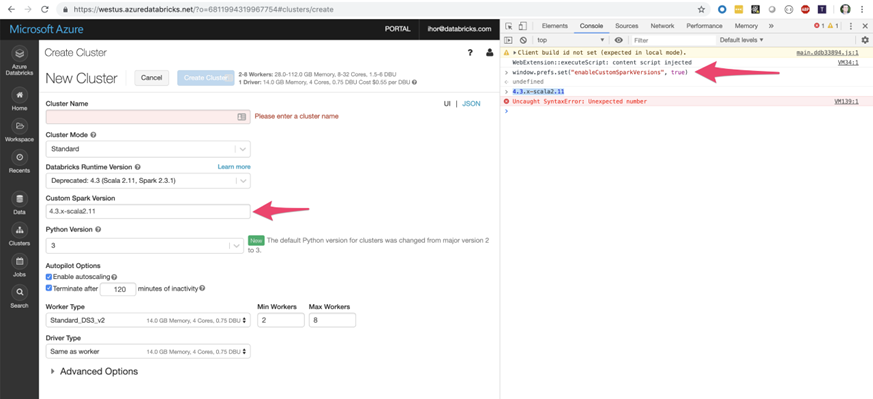Click help icon beside inactivity setting
This screenshot has height=399, width=873.
202,288
